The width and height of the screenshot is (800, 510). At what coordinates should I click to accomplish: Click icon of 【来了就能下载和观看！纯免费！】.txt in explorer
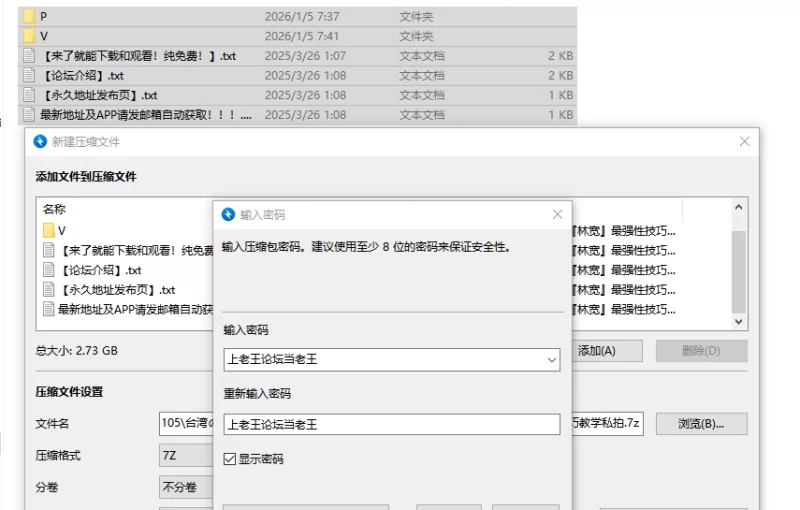(29, 56)
